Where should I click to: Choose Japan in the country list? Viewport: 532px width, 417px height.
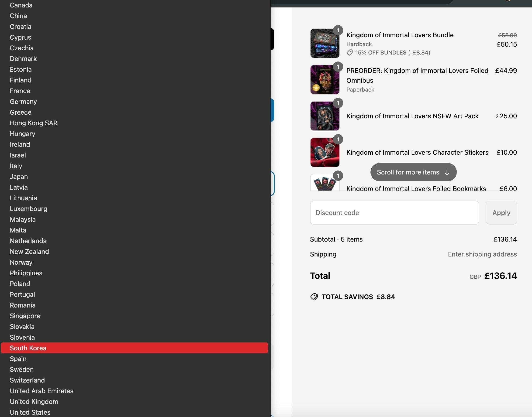coord(135,177)
